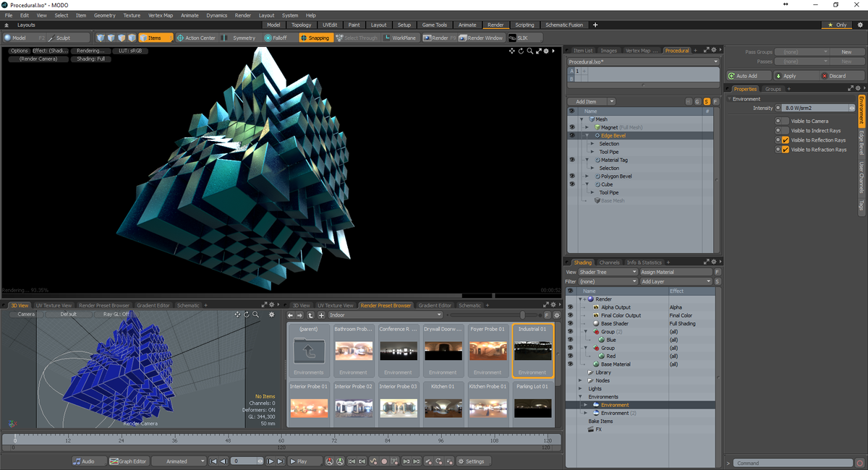
Task: Click the WorkPlane icon
Action: pyautogui.click(x=386, y=38)
